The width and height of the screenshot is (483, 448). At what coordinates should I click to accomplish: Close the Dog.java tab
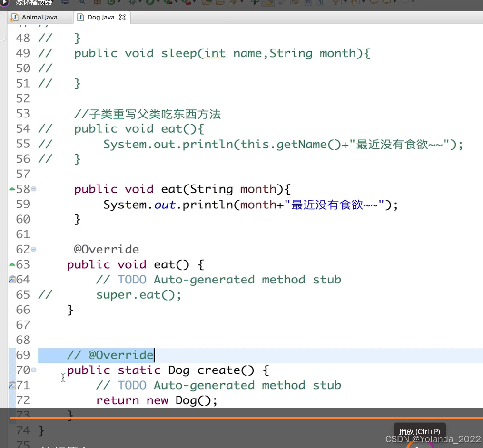(x=122, y=17)
